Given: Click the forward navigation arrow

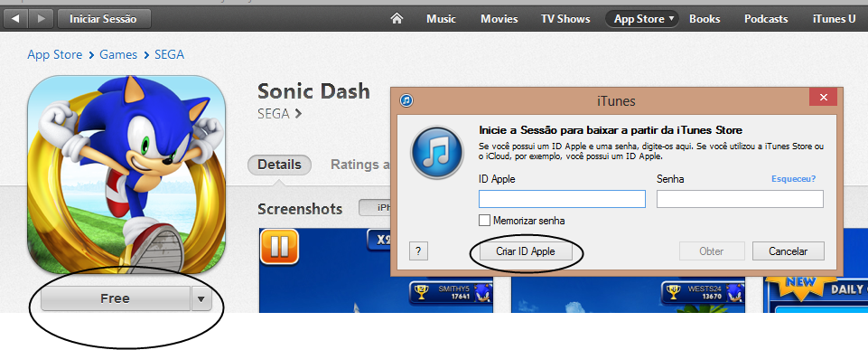Looking at the screenshot, I should click(x=40, y=18).
